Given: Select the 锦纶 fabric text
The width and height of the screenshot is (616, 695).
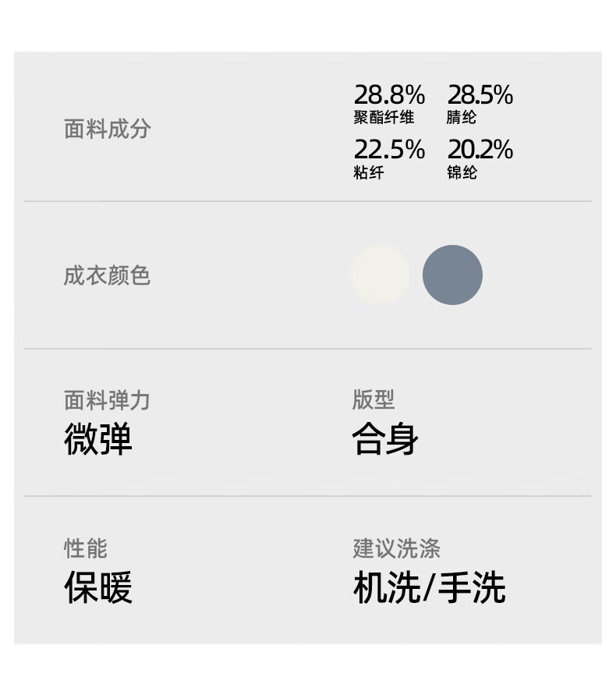Looking at the screenshot, I should click(461, 172).
